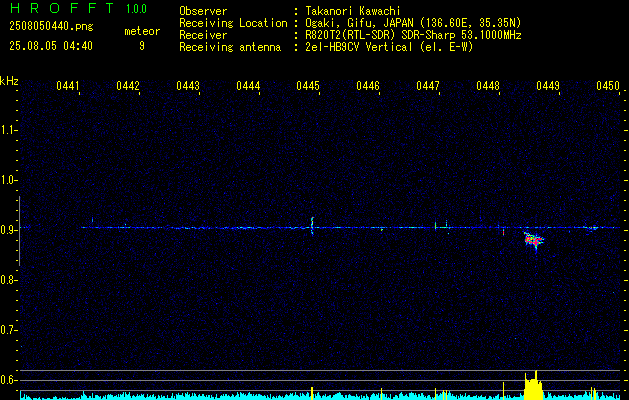Click the 1.1 kHz axis label
The image size is (629, 400).
point(8,130)
